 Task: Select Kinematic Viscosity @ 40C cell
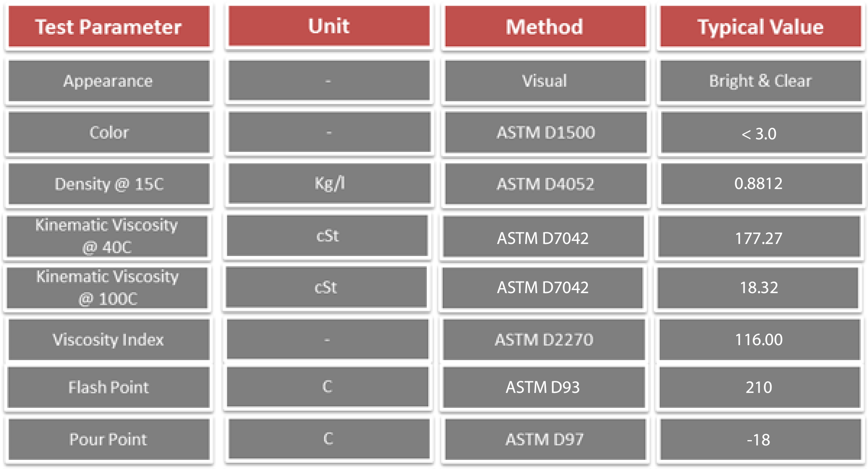point(107,236)
